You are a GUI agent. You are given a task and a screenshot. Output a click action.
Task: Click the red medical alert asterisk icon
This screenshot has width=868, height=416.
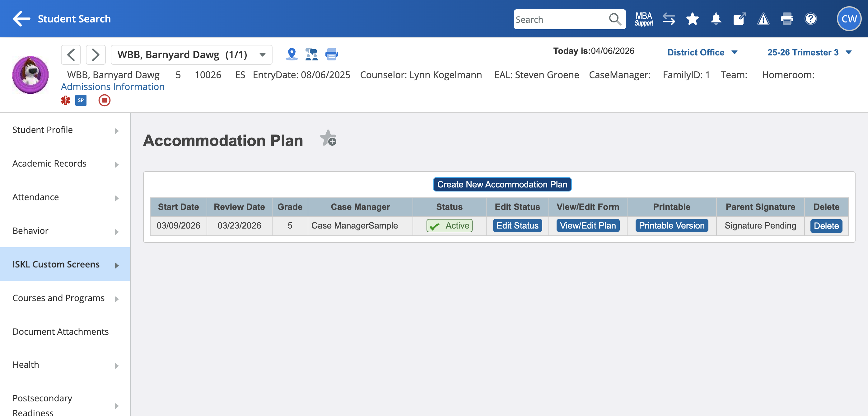tap(65, 101)
